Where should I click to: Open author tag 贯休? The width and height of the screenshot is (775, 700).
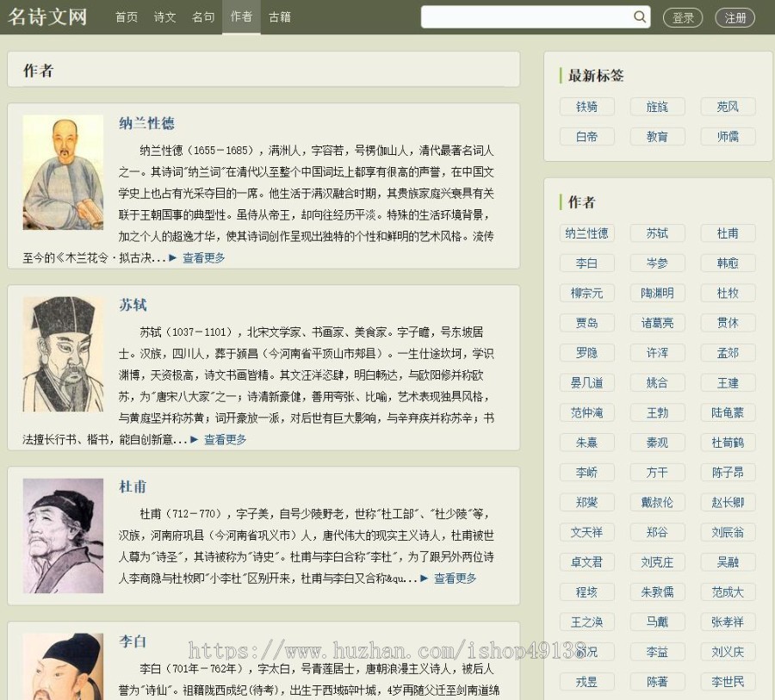pyautogui.click(x=728, y=323)
